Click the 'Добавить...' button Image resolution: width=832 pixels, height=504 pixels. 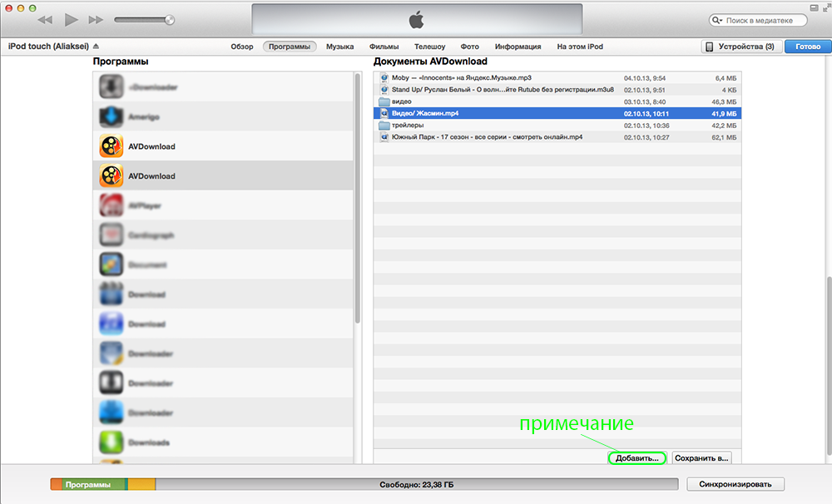(636, 458)
